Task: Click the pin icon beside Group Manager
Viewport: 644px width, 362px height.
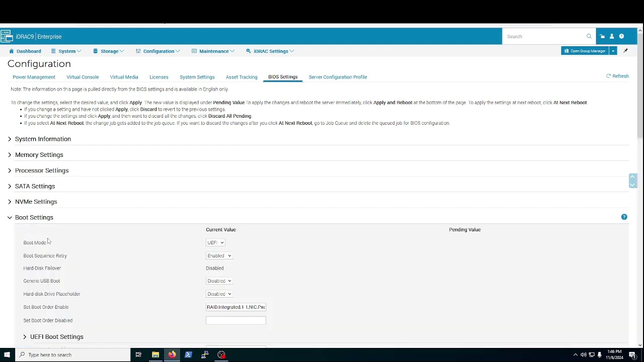Action: (x=626, y=51)
